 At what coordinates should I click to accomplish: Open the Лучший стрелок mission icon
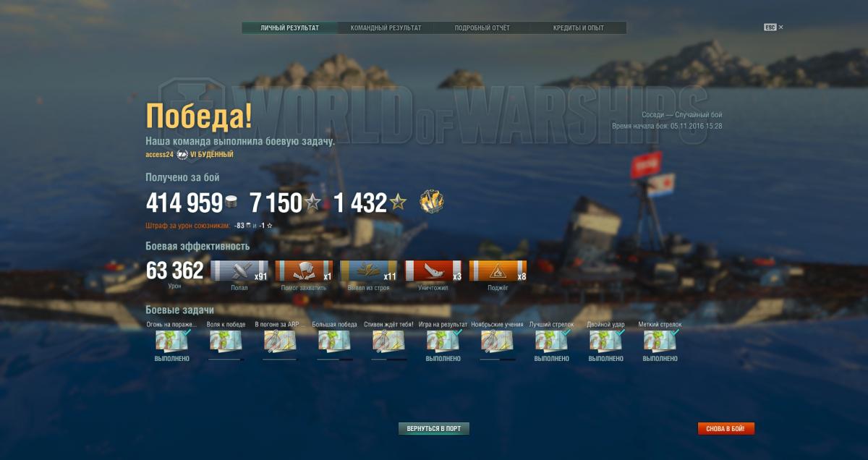[552, 341]
